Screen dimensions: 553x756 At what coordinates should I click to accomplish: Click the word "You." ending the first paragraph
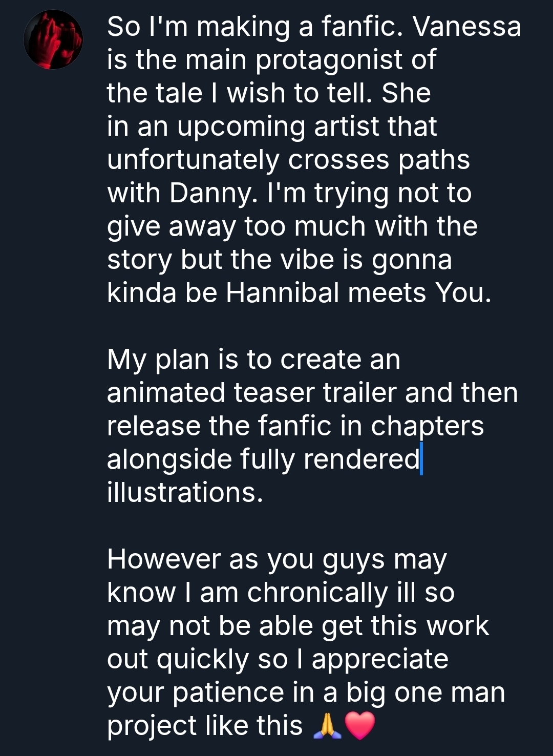[463, 293]
